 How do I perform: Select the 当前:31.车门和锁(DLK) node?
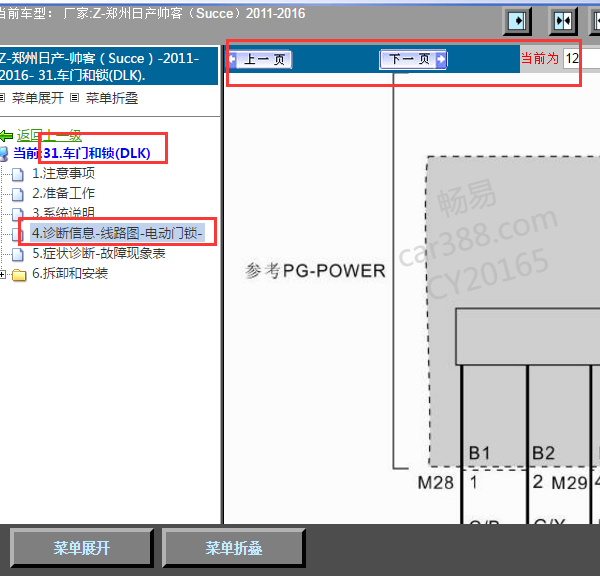(82, 153)
